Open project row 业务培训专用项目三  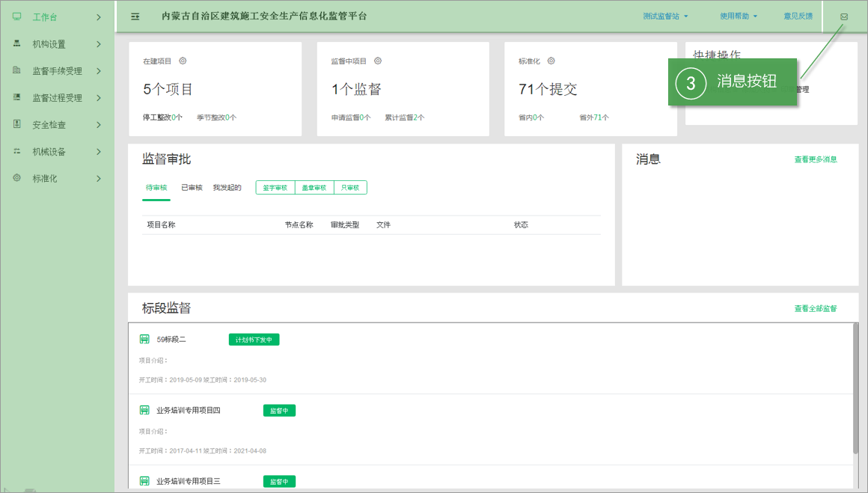pos(490,478)
